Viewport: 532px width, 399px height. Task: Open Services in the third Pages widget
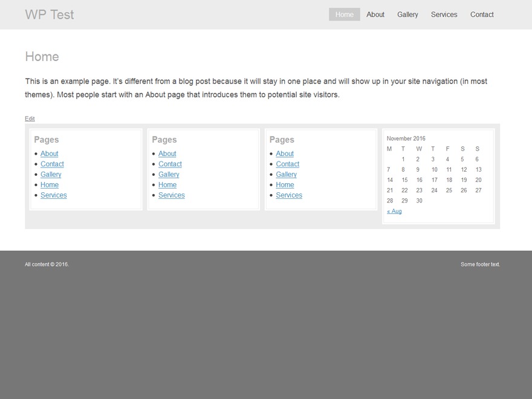point(289,195)
